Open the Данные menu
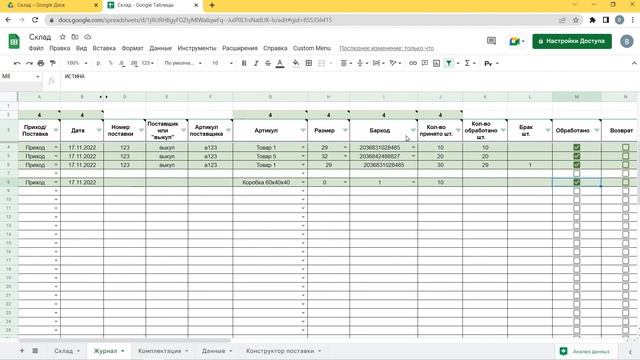This screenshot has height=360, width=640. (x=160, y=48)
